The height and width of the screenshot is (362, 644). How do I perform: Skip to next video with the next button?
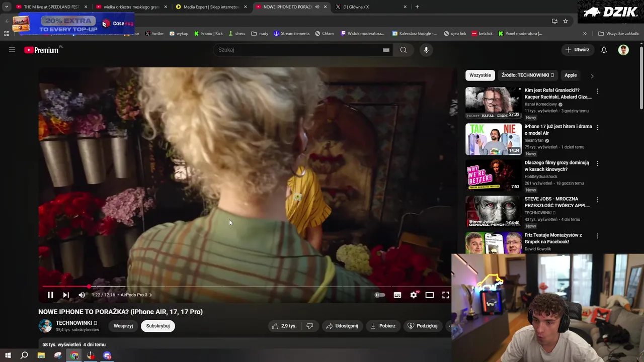pos(66,295)
